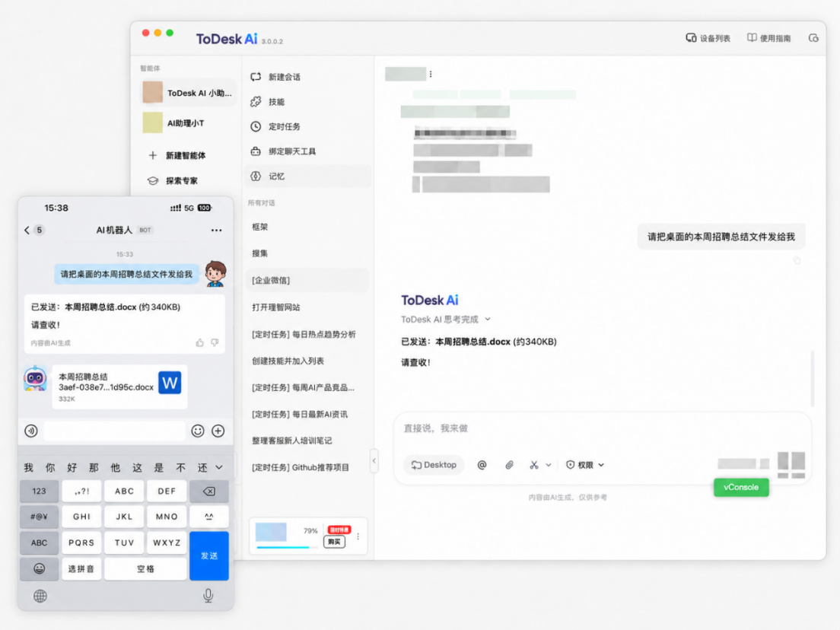Click the scissors screenshot icon

(534, 465)
